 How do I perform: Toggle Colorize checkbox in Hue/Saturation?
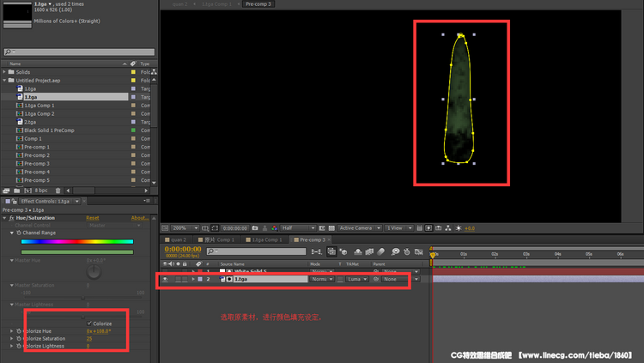pyautogui.click(x=89, y=324)
